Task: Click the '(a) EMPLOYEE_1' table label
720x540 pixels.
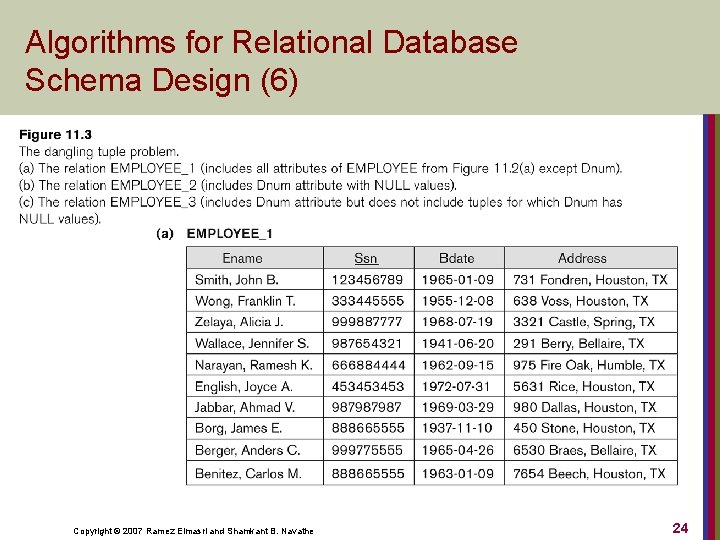Action: click(214, 234)
